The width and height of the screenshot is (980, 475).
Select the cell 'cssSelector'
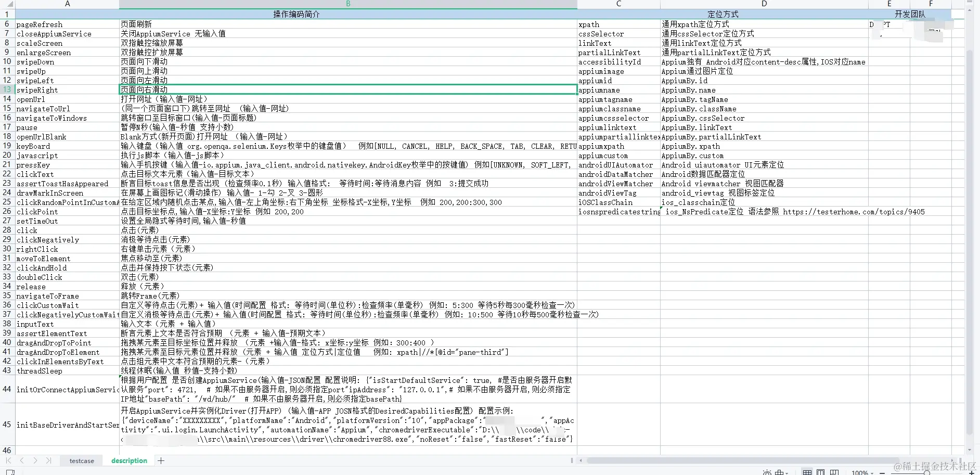pos(618,33)
